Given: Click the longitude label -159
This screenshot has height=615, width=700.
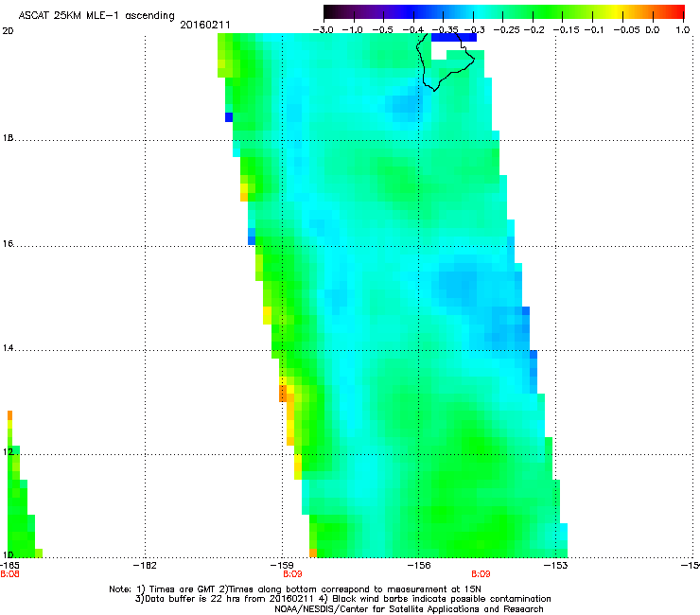Looking at the screenshot, I should (x=282, y=566).
